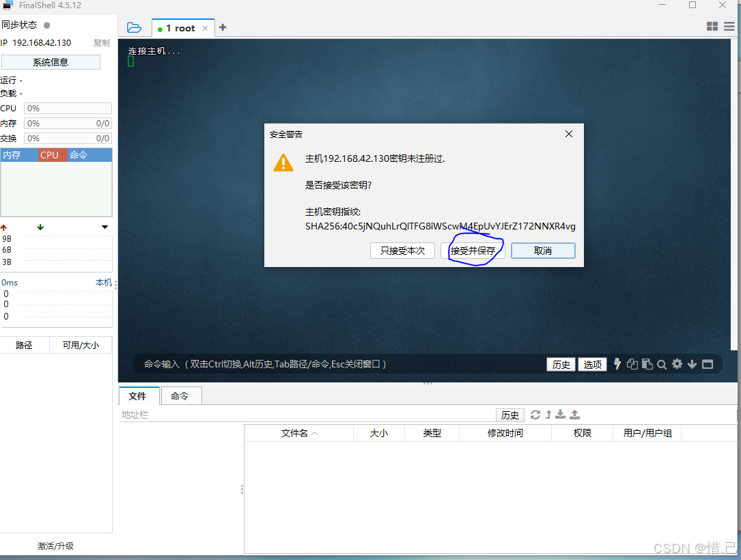The image size is (741, 560).
Task: Add a new tab with plus icon
Action: tap(223, 27)
